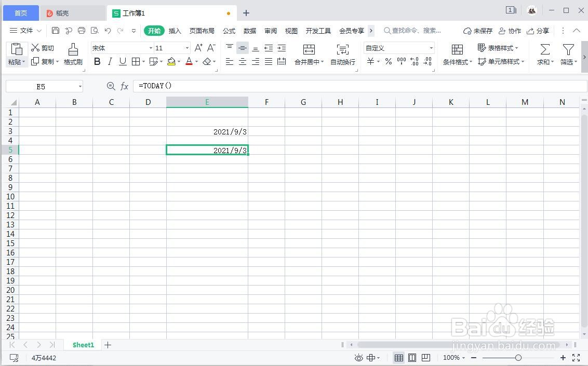This screenshot has width=588, height=366.
Task: Switch to the 插入 ribbon tab
Action: 175,31
